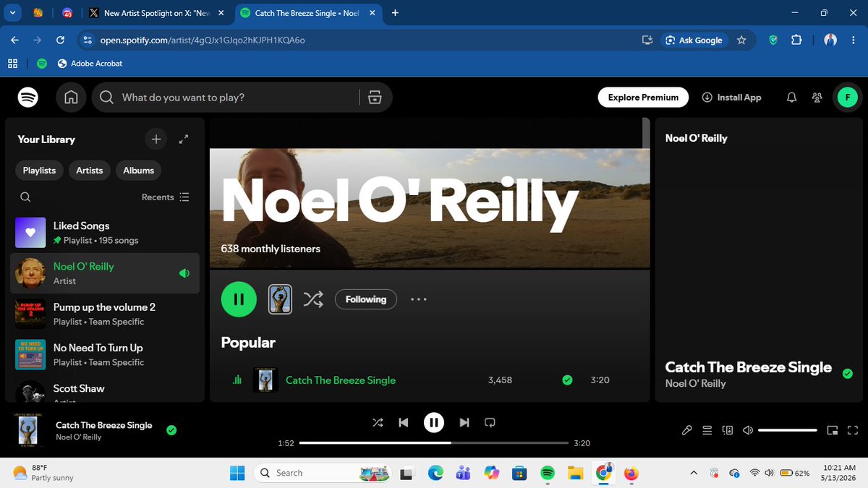Remove Catch The Breeze Single from Liked, track row
This screenshot has width=868, height=488.
567,380
